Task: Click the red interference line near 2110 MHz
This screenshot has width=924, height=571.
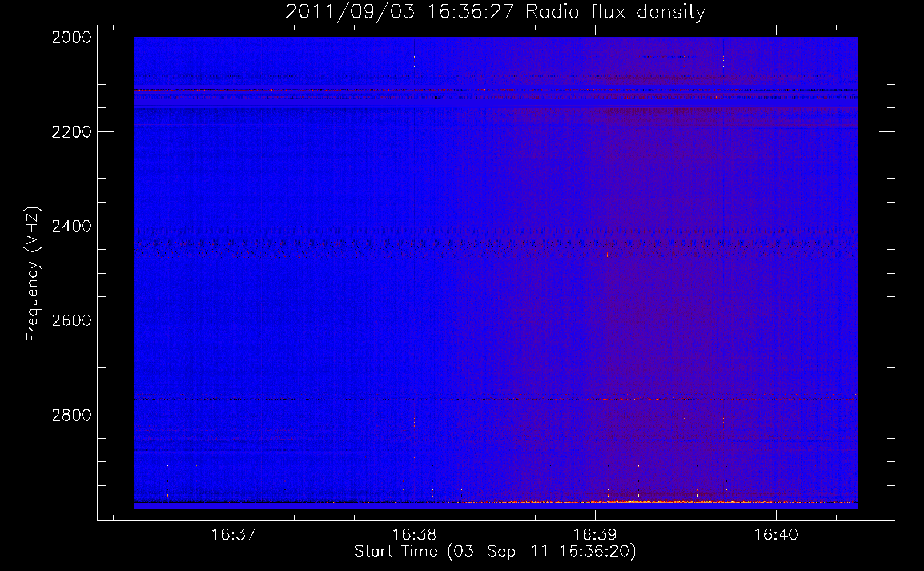Action: 495,90
